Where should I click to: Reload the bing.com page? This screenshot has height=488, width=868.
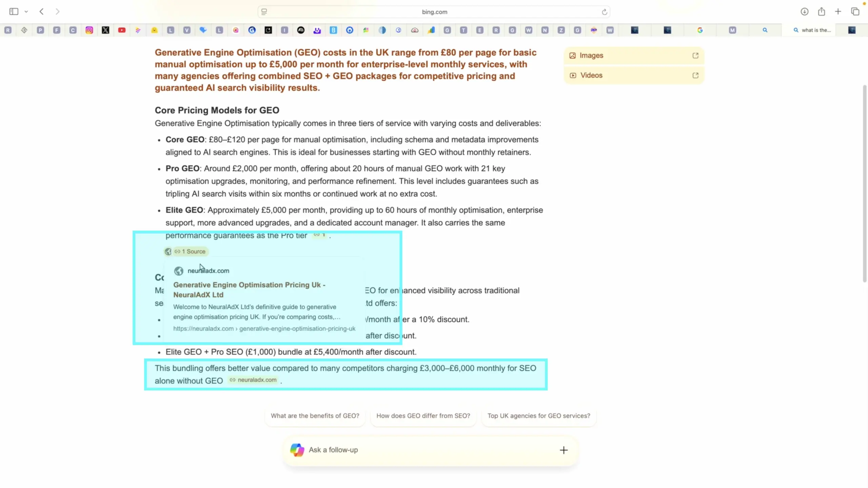click(x=604, y=12)
